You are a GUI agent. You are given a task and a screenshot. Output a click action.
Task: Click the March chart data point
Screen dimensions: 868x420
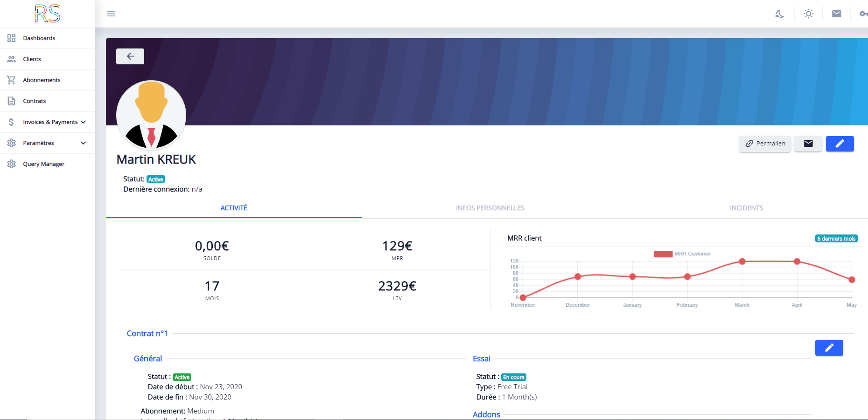pyautogui.click(x=742, y=262)
